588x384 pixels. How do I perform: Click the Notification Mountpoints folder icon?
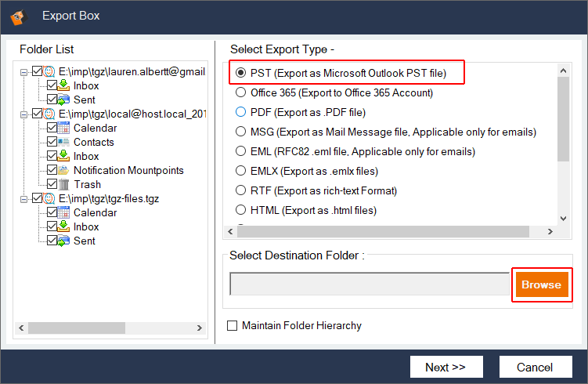[65, 170]
